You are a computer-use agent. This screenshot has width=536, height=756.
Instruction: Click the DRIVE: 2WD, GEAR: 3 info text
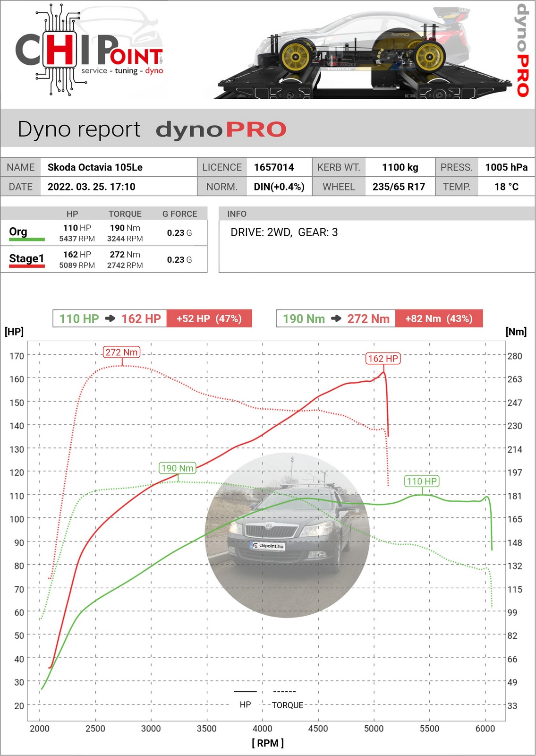point(284,232)
